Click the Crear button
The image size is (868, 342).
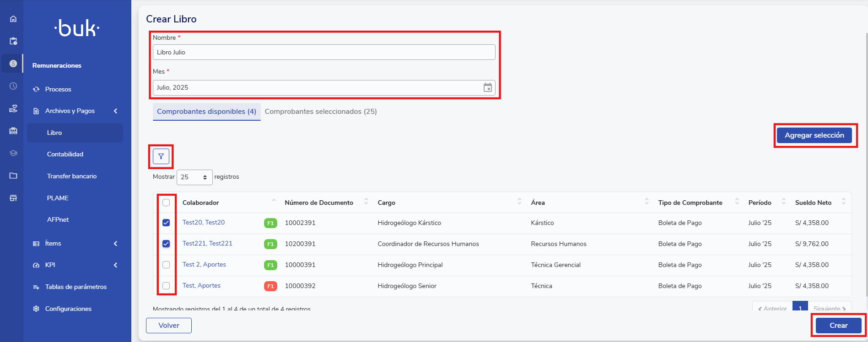coord(838,326)
